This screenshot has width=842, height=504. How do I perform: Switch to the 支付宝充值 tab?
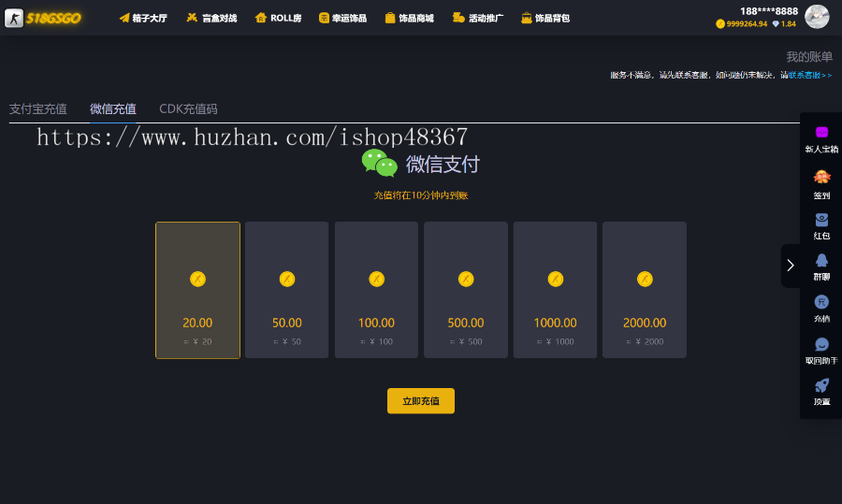pyautogui.click(x=38, y=109)
